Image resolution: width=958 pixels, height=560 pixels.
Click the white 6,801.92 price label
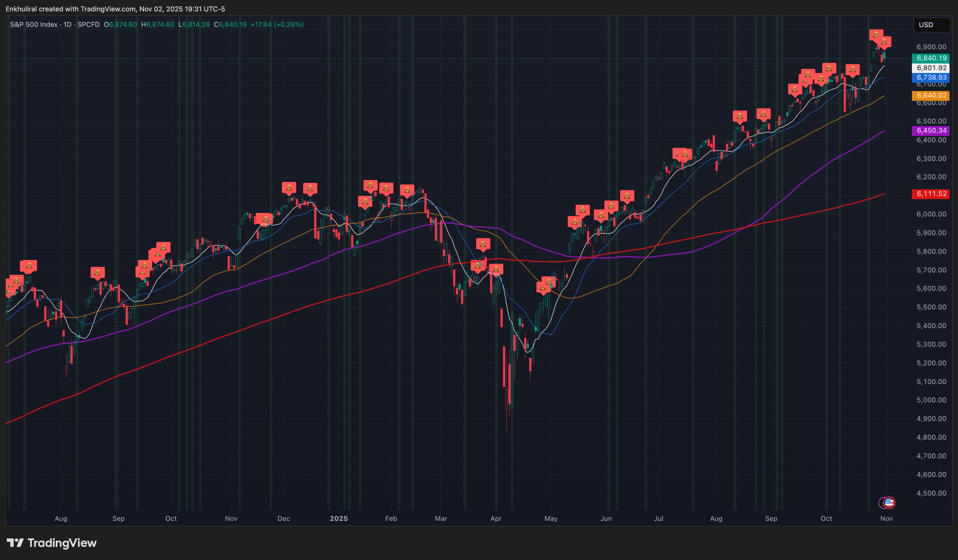tap(931, 68)
